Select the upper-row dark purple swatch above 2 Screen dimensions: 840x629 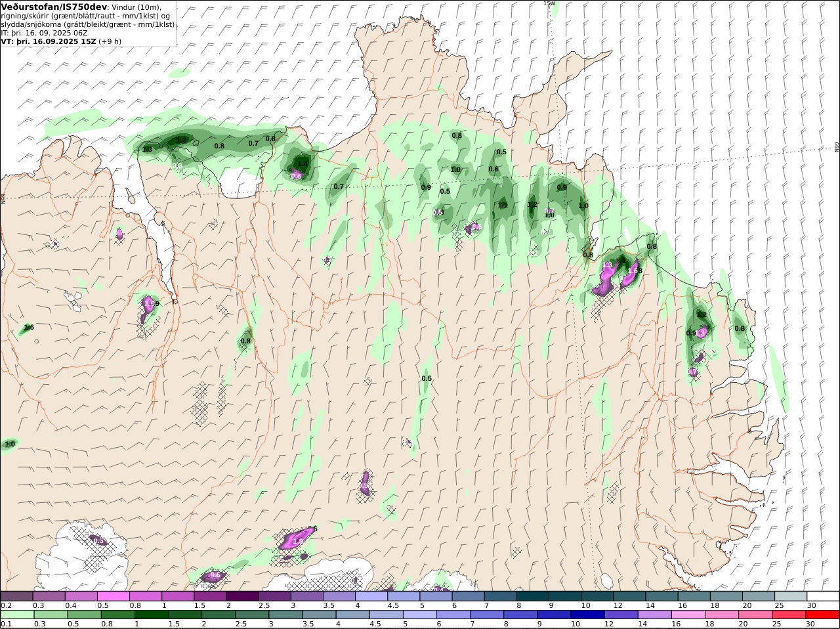click(x=242, y=596)
